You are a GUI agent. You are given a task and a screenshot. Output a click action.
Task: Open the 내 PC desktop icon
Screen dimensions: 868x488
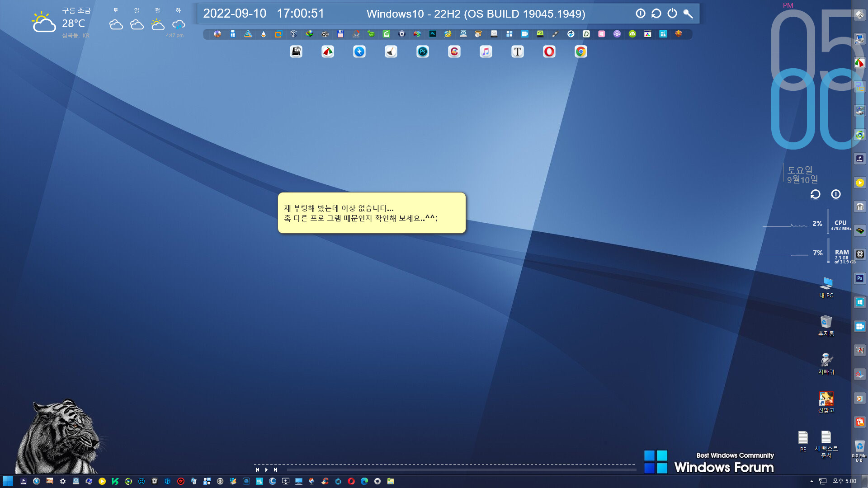(826, 287)
